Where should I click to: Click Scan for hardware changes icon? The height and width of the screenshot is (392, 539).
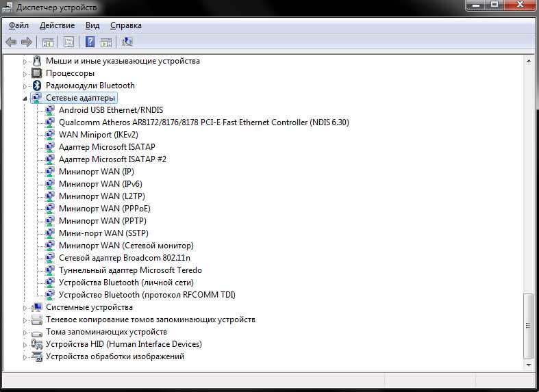127,42
